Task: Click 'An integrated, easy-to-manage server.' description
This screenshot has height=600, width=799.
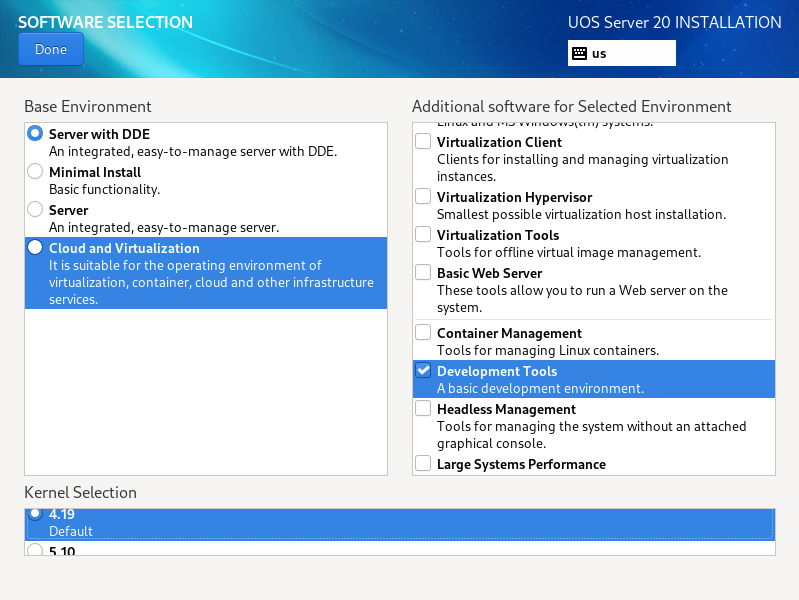Action: click(164, 227)
